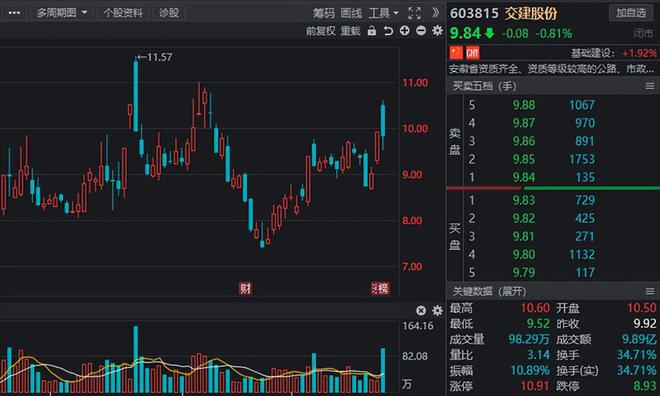
Task: Click the stock name 交建股份
Action: [531, 13]
